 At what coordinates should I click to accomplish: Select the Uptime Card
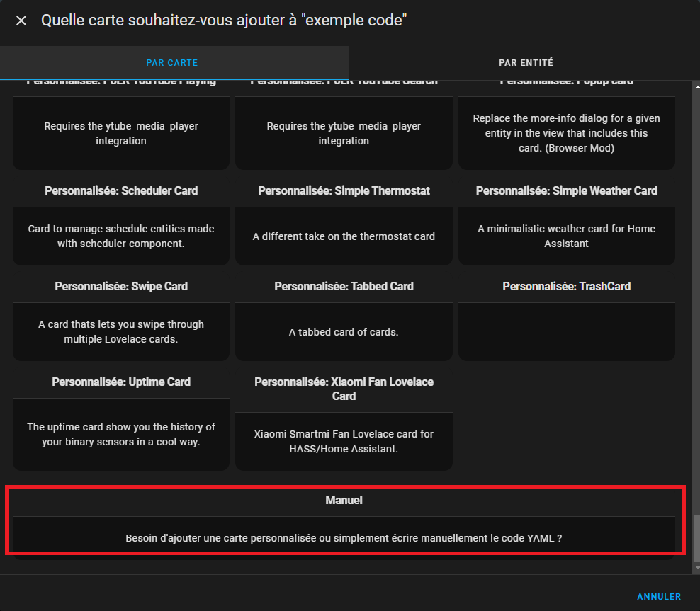tap(121, 433)
